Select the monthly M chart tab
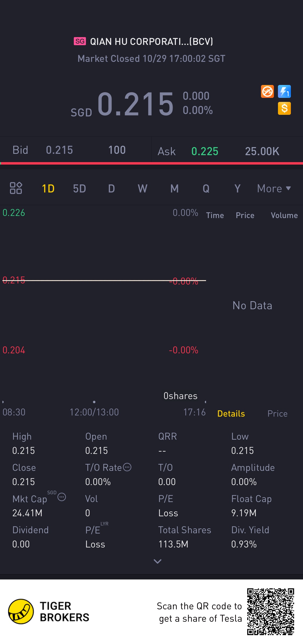The image size is (303, 644). (175, 188)
